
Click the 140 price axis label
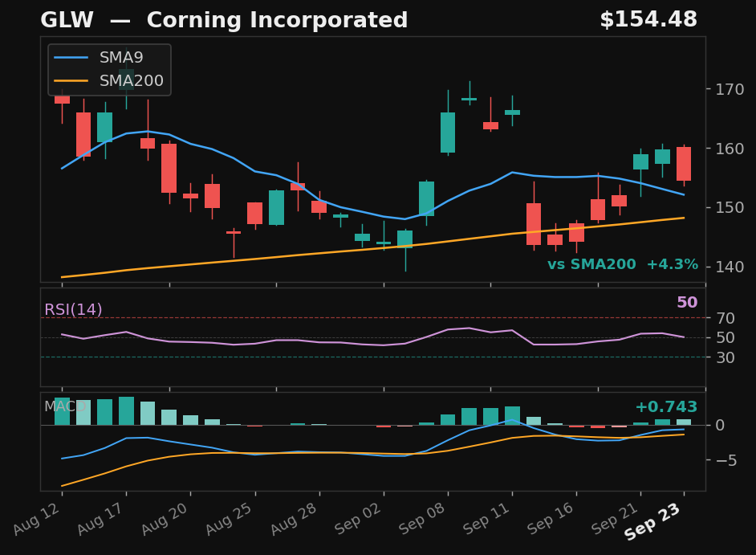[x=730, y=267]
